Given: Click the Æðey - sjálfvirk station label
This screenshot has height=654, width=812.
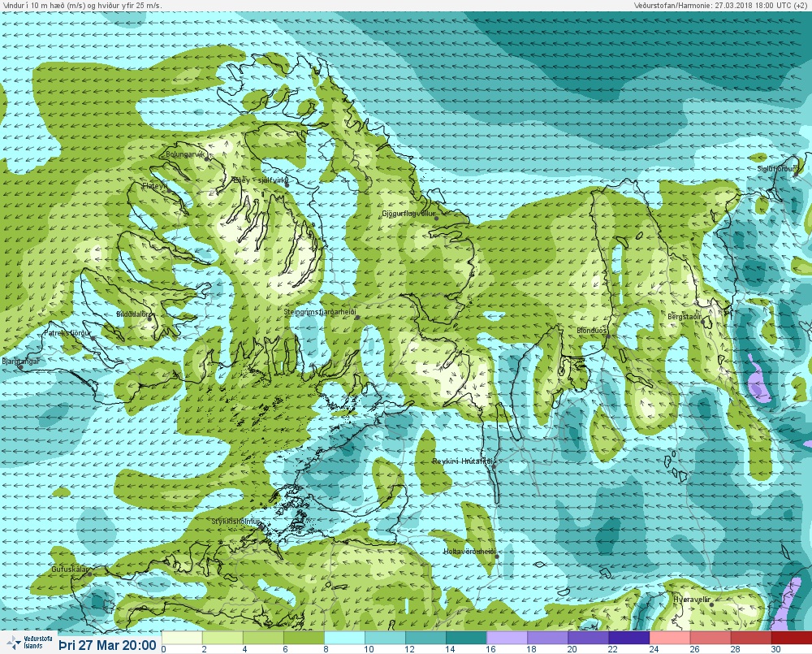Looking at the screenshot, I should (x=260, y=180).
